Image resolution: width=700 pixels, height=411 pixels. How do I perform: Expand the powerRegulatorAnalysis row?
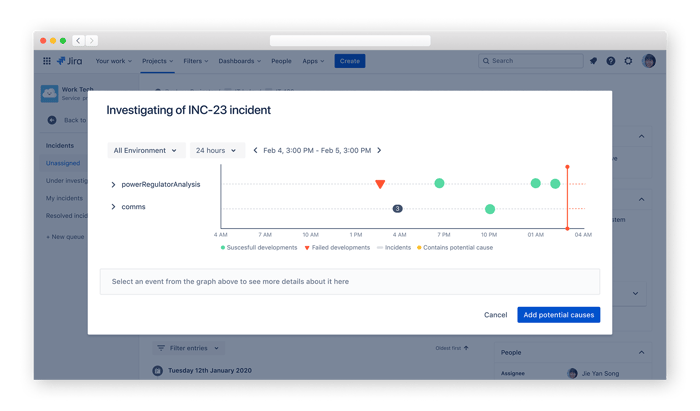pos(113,184)
